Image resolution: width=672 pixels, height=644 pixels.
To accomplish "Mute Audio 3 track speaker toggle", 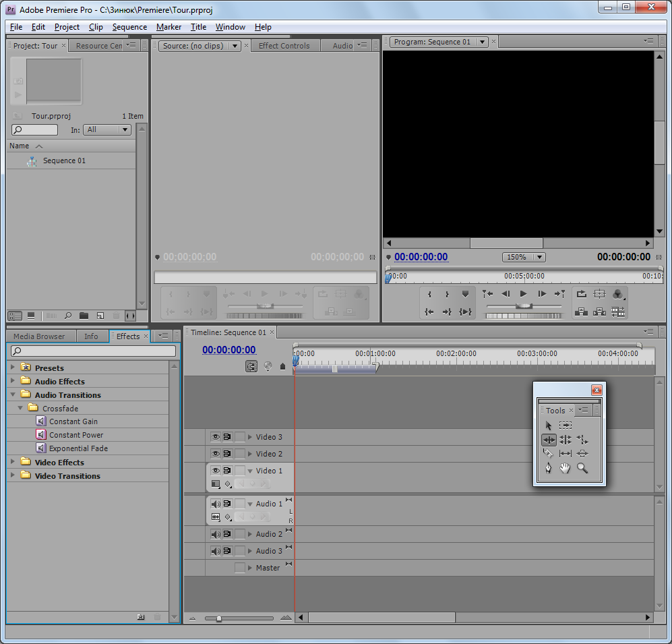I will (x=216, y=551).
